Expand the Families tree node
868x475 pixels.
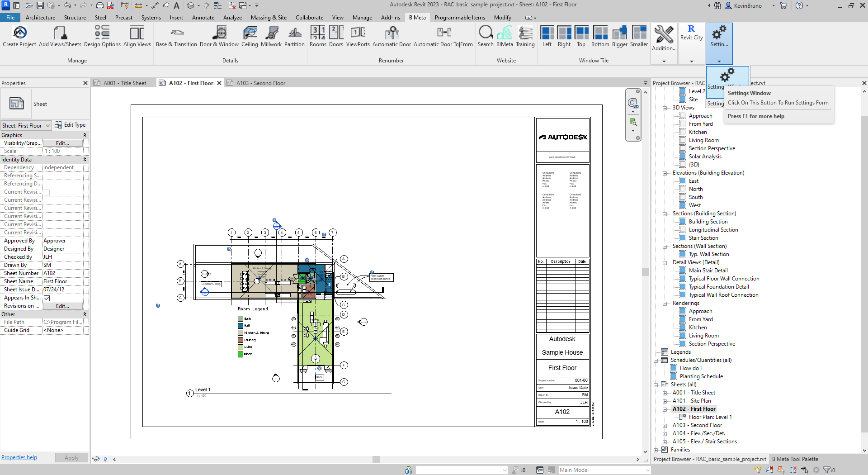click(656, 450)
